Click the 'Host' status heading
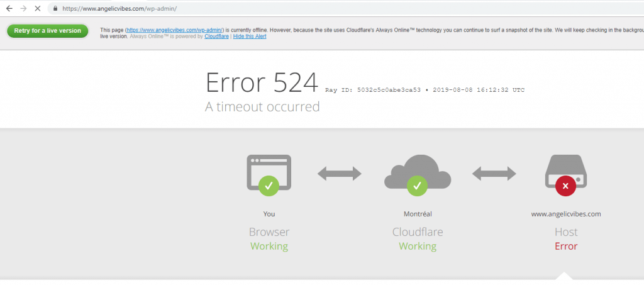The image size is (644, 285). [566, 232]
